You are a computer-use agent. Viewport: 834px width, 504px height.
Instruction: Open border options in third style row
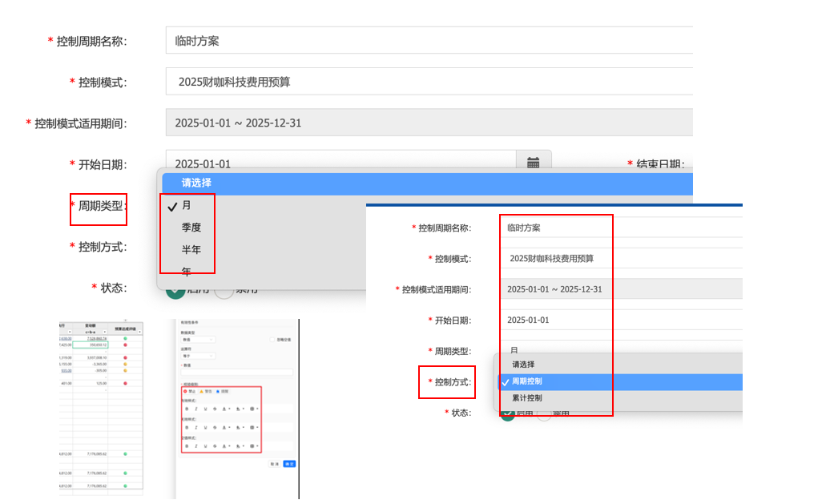pyautogui.click(x=254, y=446)
